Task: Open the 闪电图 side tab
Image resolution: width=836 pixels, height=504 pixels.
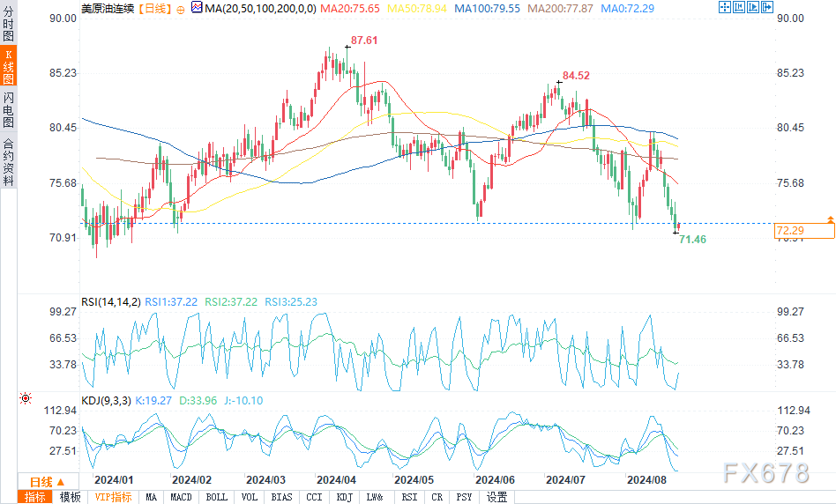Action: (x=8, y=109)
